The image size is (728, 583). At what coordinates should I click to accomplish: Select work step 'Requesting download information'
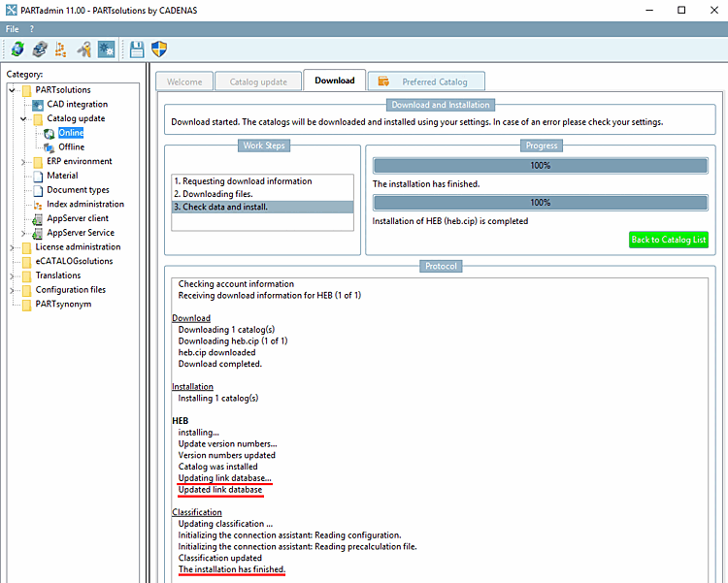click(x=262, y=181)
